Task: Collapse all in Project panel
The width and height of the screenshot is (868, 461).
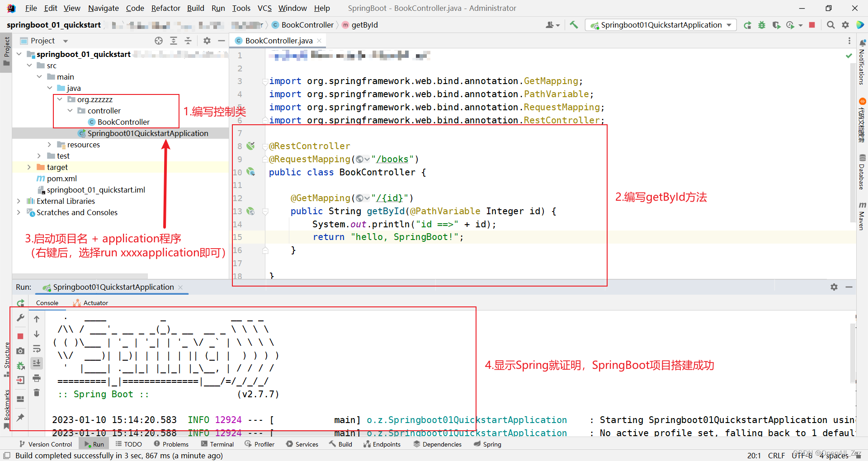Action: click(x=188, y=41)
